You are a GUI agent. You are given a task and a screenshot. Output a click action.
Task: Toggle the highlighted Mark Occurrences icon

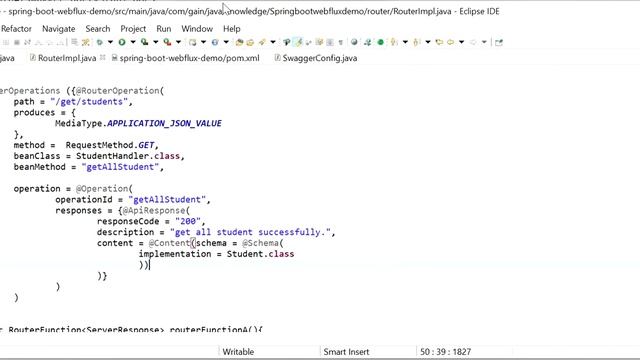299,42
